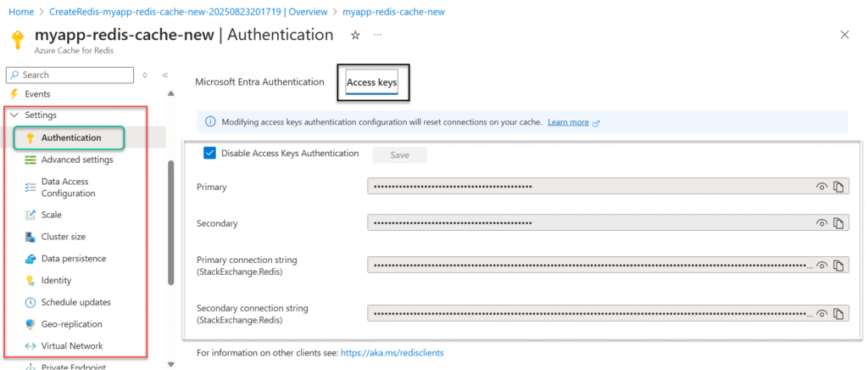Click the Events lightning bolt icon
The width and height of the screenshot is (868, 370).
[x=15, y=94]
